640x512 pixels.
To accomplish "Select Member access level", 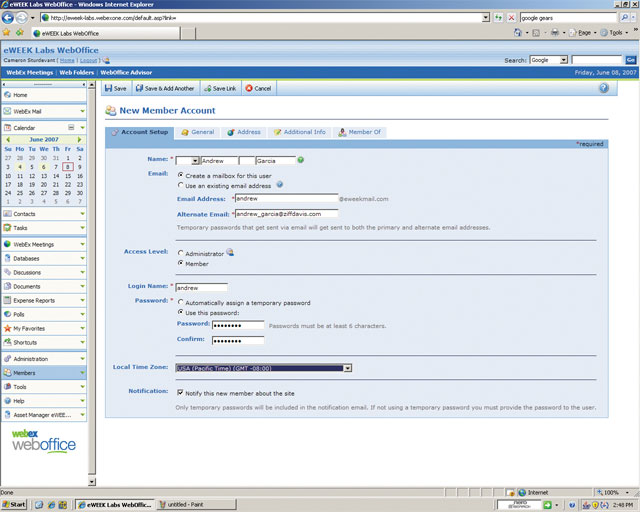I will 180,263.
